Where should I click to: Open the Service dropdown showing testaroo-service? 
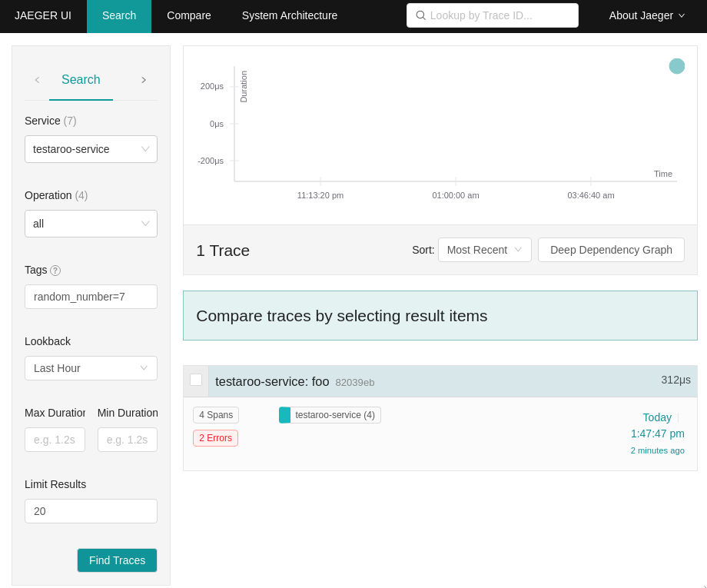(91, 149)
